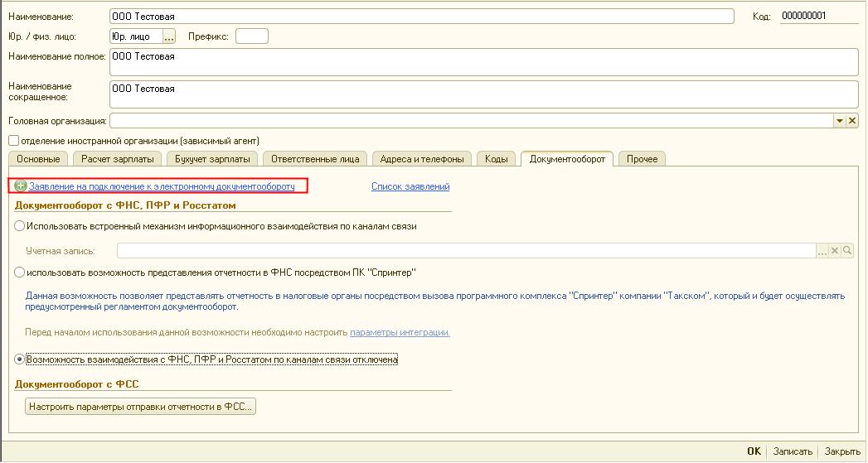
Task: Select the ПК "Спринтер" reporting option
Action: (x=19, y=272)
